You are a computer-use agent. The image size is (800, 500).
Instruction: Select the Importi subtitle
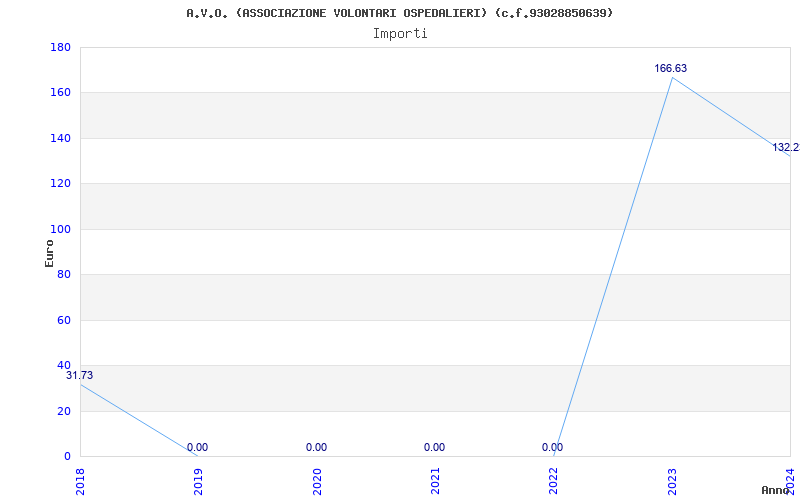[400, 34]
